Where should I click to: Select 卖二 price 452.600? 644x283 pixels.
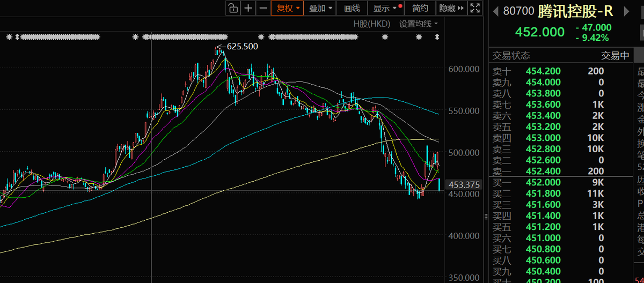543,160
